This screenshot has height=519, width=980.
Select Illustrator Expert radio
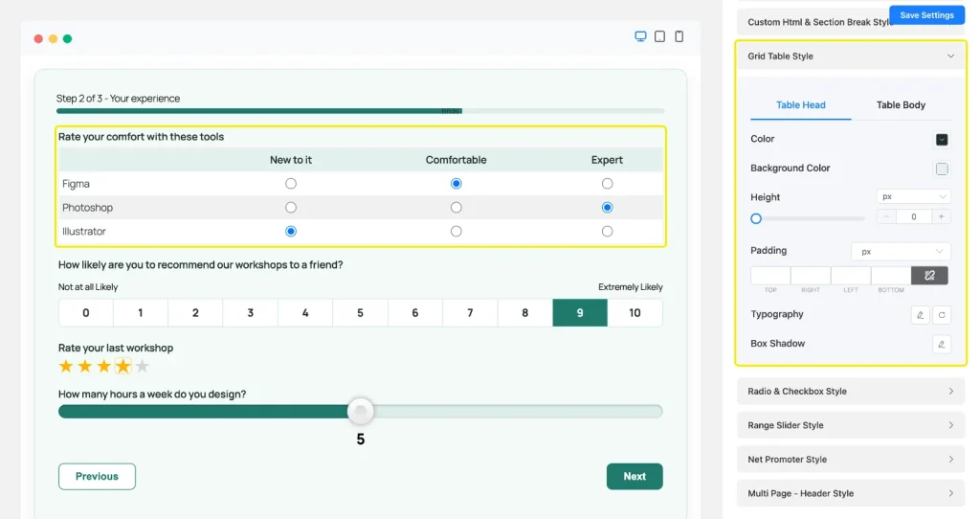607,232
